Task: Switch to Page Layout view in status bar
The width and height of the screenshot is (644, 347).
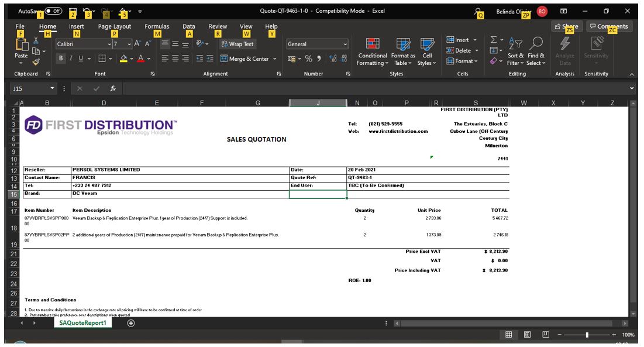Action: tap(527, 335)
